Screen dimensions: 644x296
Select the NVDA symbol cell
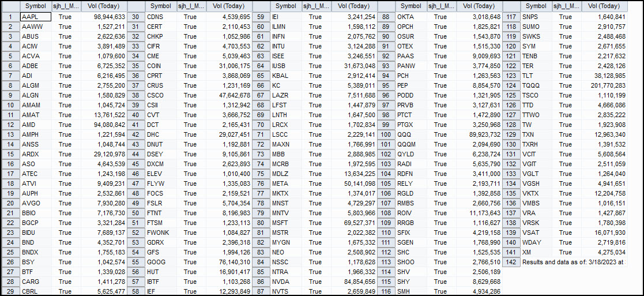click(287, 282)
